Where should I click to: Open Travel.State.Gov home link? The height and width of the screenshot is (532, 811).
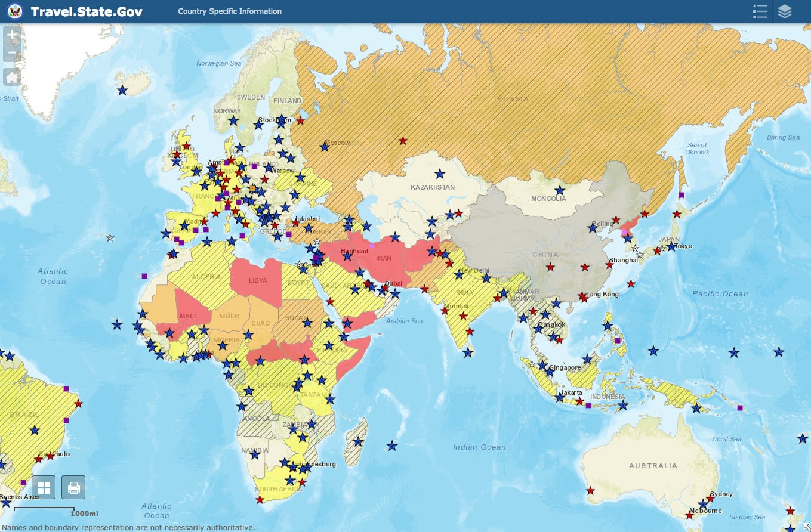pos(87,11)
